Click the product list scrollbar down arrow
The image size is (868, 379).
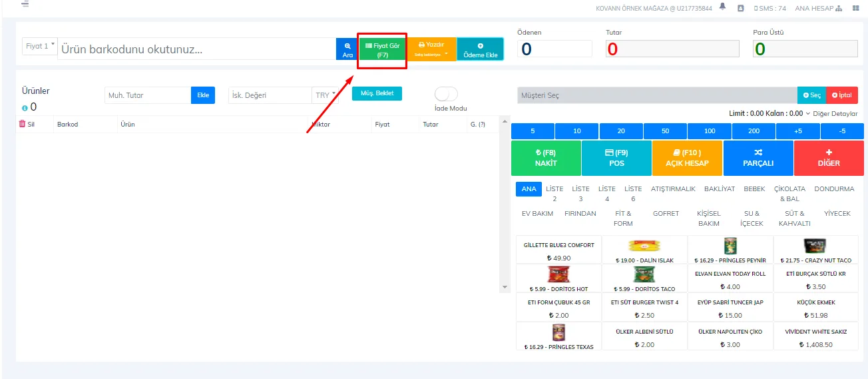coord(505,287)
